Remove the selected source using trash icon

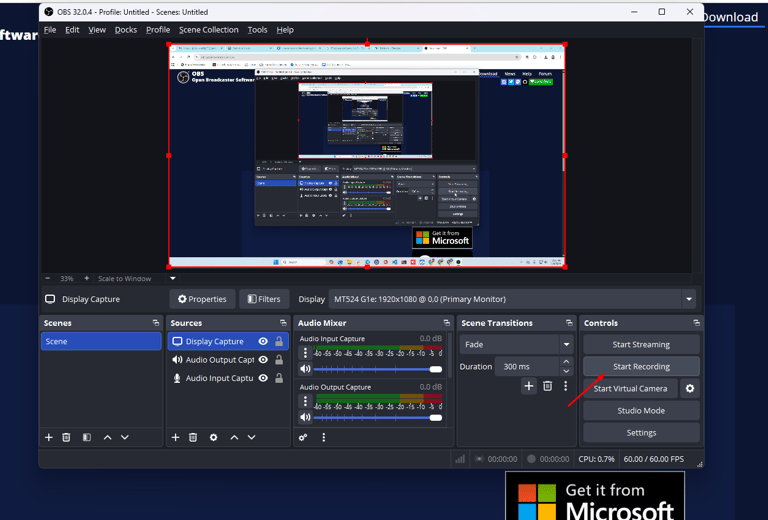[x=193, y=437]
